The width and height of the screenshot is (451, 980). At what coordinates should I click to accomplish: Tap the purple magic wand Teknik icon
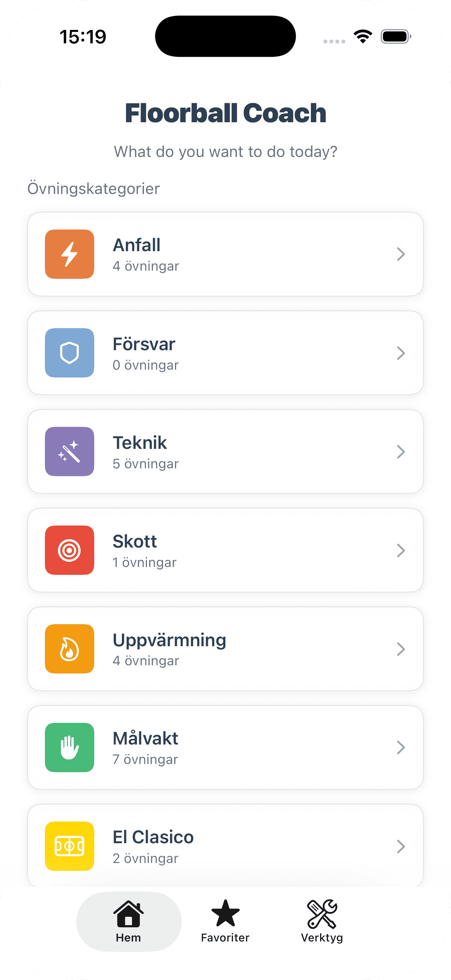69,452
